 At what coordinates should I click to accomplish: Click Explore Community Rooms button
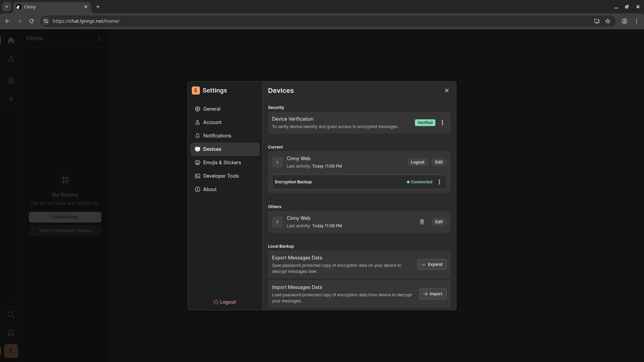[65, 231]
